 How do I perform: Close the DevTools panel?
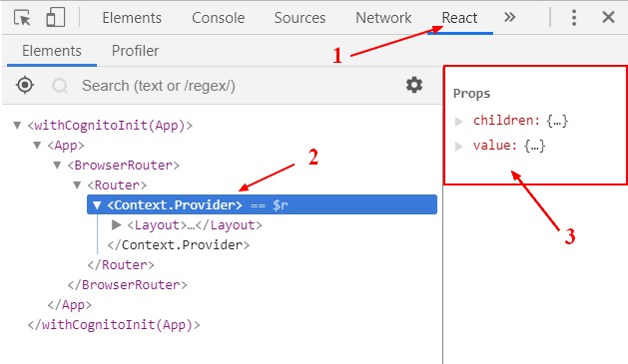(608, 17)
